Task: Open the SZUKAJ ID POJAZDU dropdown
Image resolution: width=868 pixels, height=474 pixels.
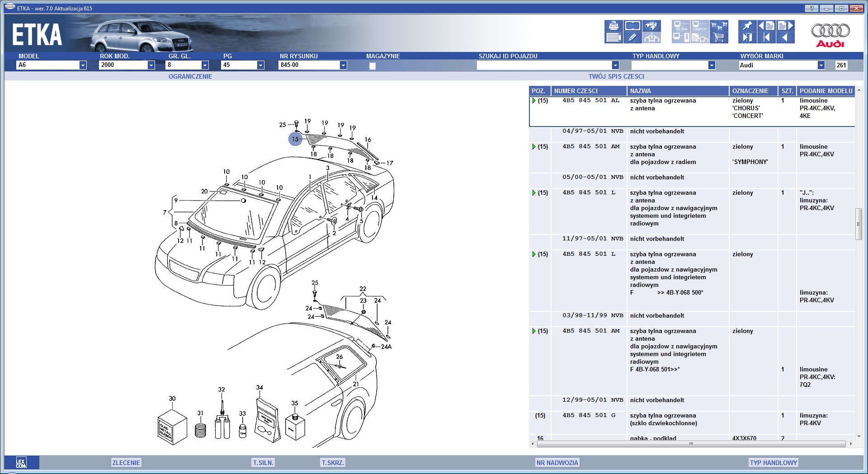Action: point(615,65)
